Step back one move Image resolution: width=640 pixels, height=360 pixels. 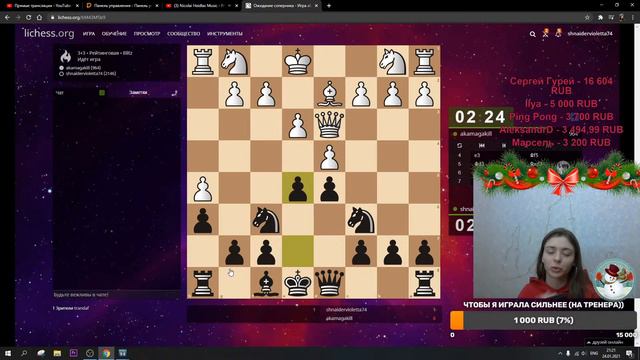(504, 145)
